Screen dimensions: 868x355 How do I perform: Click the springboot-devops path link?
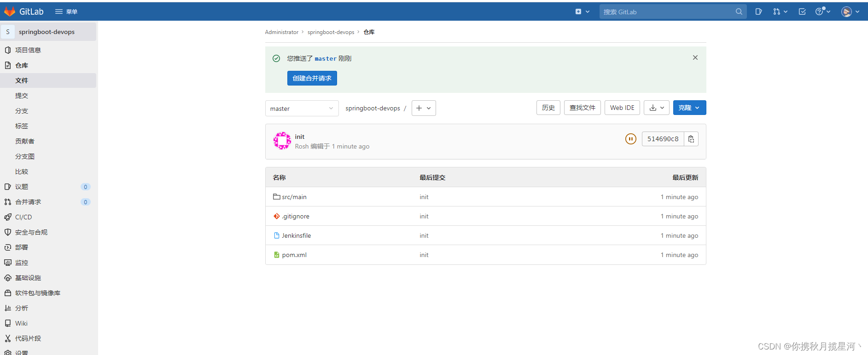[x=373, y=109]
